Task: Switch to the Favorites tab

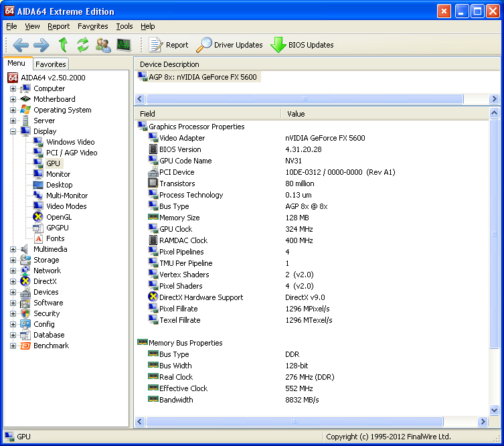Action: 50,64
